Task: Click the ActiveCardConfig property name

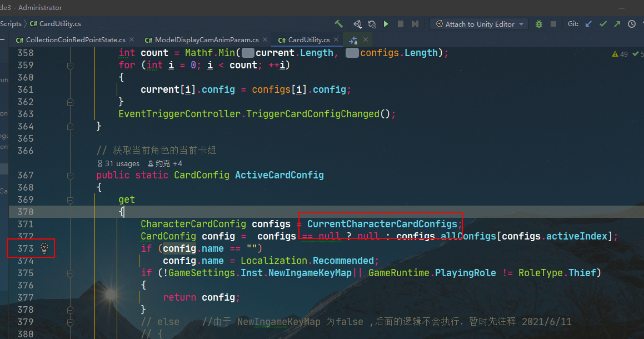Action: 279,176
